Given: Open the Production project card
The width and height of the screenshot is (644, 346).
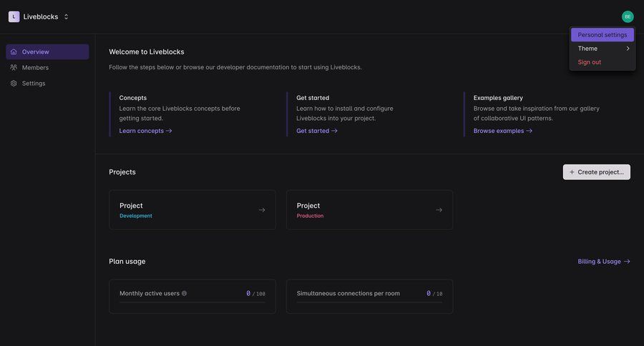Looking at the screenshot, I should 370,209.
